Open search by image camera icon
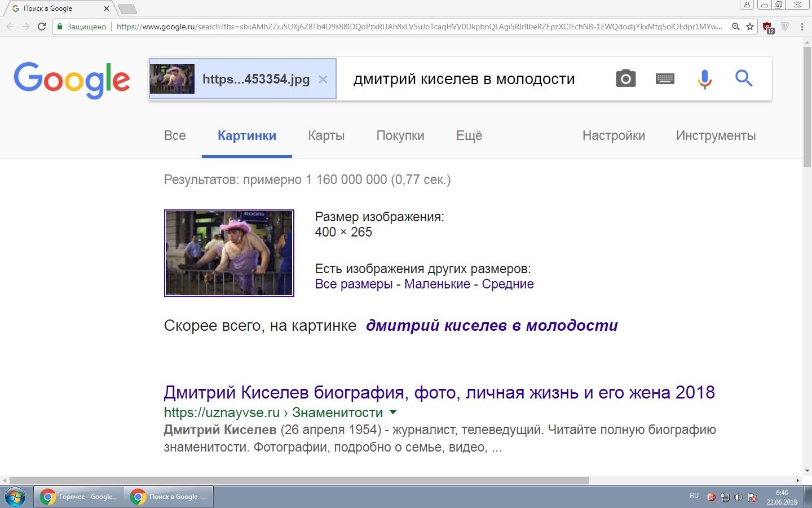Viewport: 812px width, 508px height. click(625, 78)
